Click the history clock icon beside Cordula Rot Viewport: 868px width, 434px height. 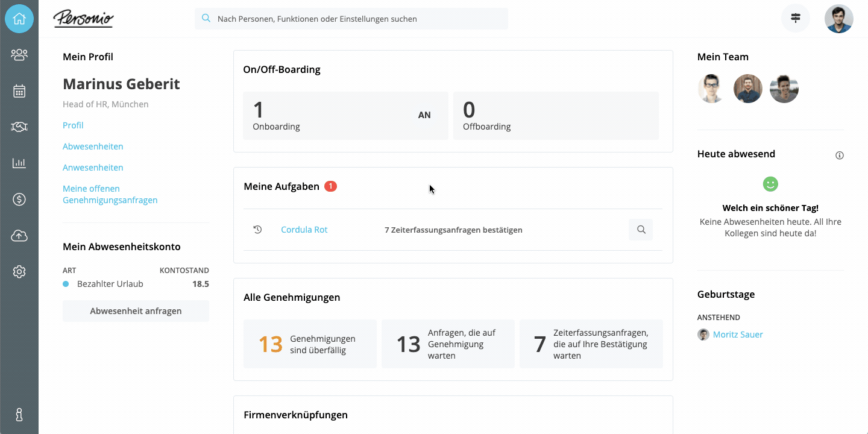tap(257, 230)
